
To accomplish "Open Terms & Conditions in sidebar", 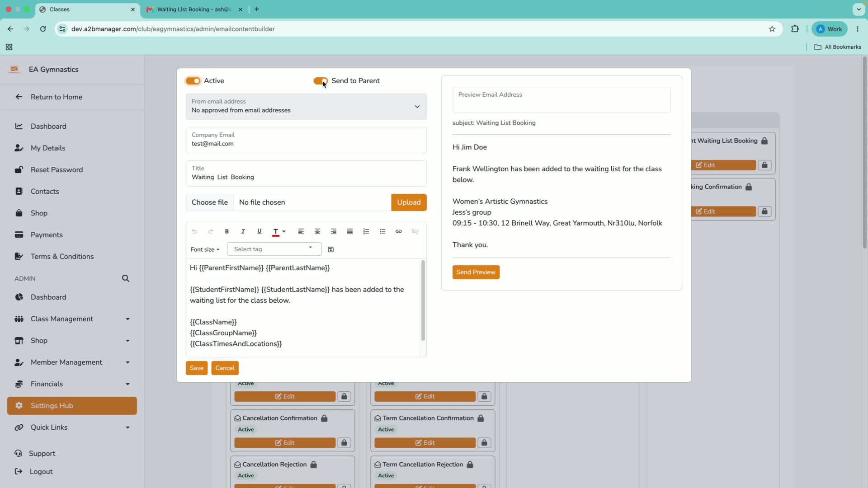I will pos(62,257).
